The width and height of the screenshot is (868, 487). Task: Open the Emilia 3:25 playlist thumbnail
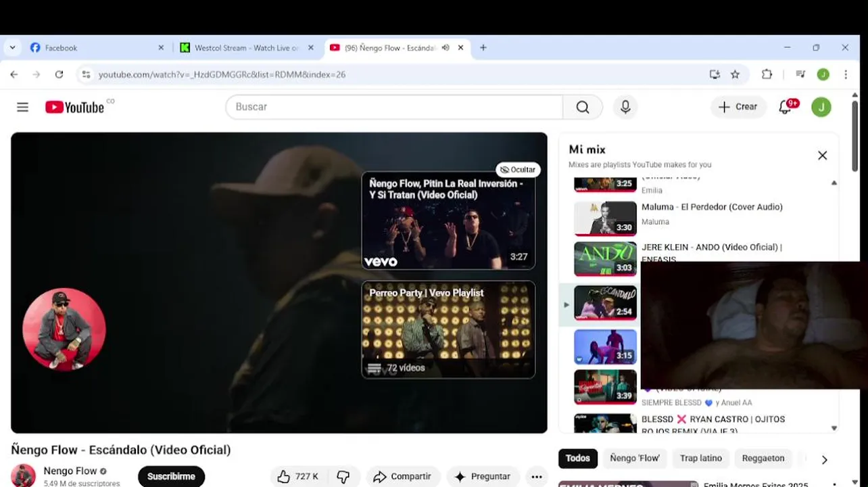[605, 184]
